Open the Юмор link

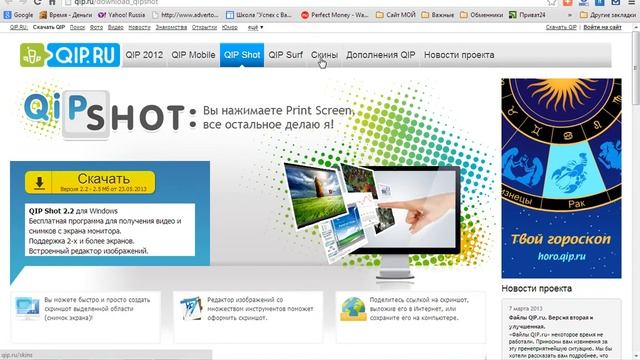coord(229,27)
